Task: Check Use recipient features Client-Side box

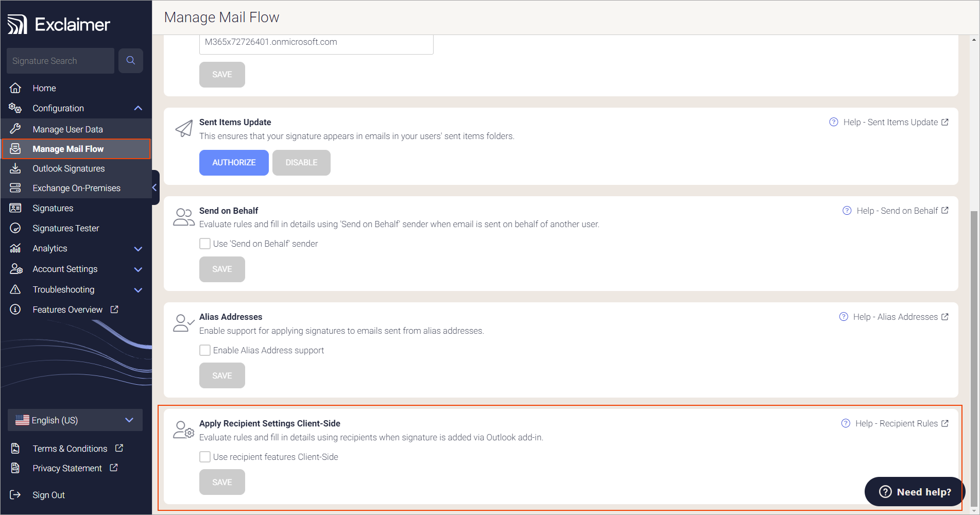Action: (x=205, y=457)
